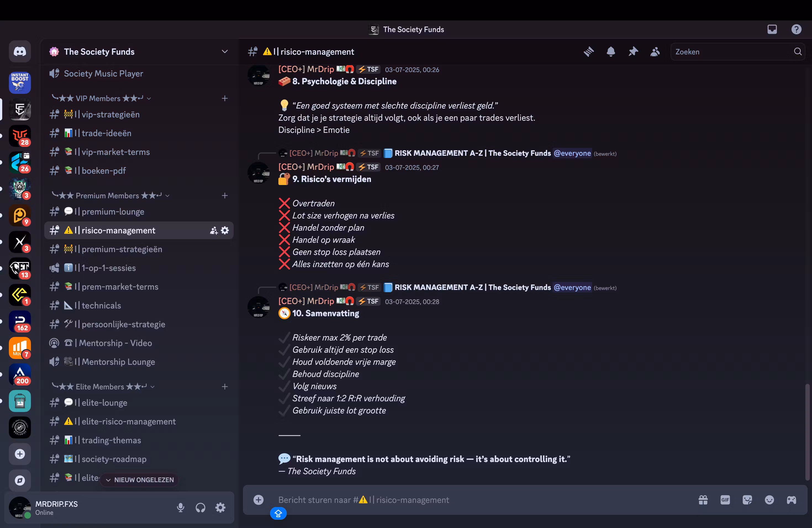Open the society-roadmap channel
The width and height of the screenshot is (812, 528).
click(x=139, y=459)
